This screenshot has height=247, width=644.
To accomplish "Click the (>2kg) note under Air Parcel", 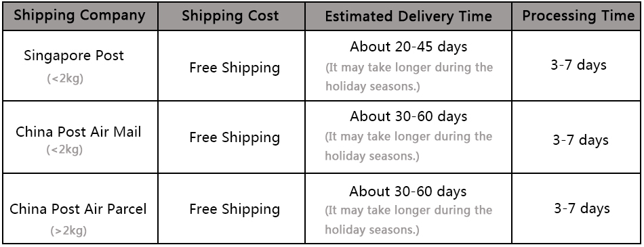I will pos(68,231).
